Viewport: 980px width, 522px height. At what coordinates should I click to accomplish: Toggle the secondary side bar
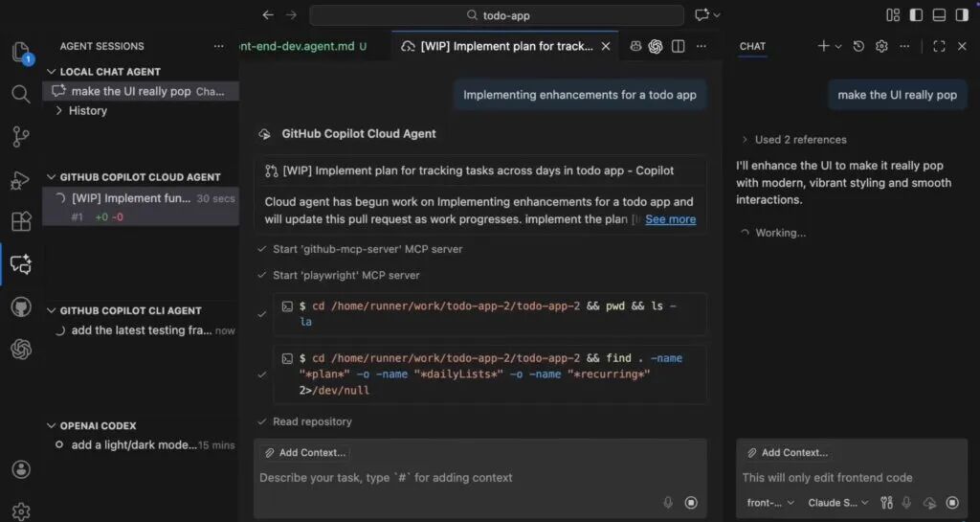pyautogui.click(x=962, y=15)
